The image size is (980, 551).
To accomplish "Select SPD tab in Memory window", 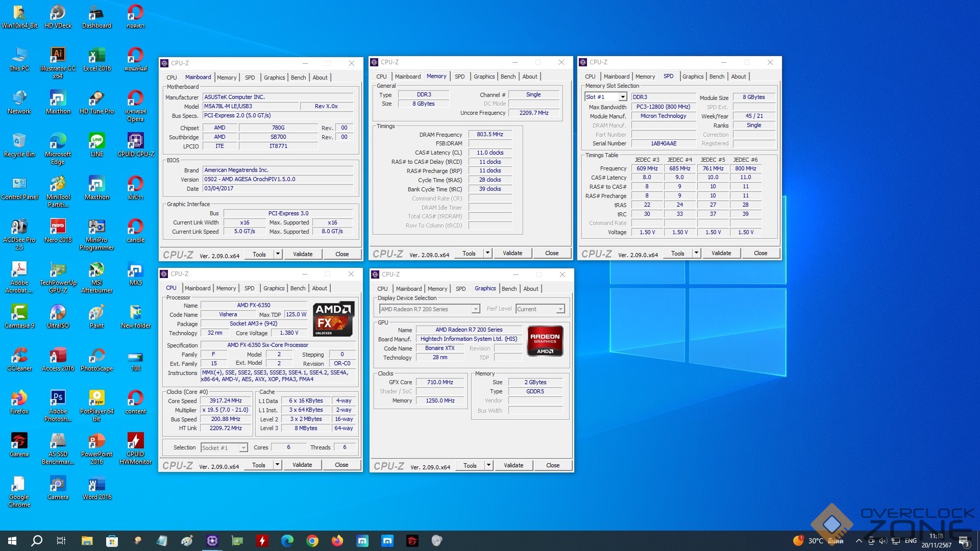I will pos(459,77).
